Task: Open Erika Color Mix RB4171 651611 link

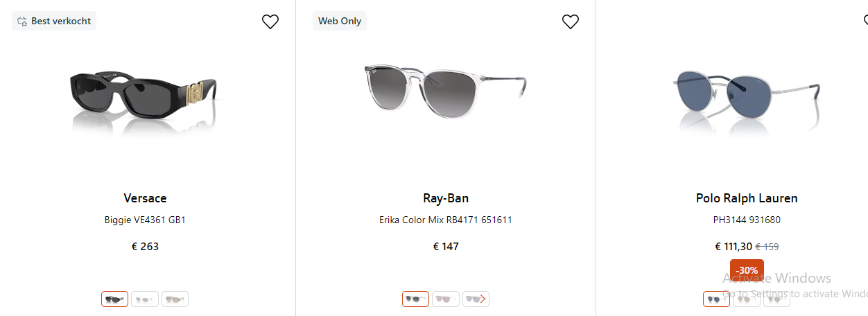Action: [x=446, y=220]
